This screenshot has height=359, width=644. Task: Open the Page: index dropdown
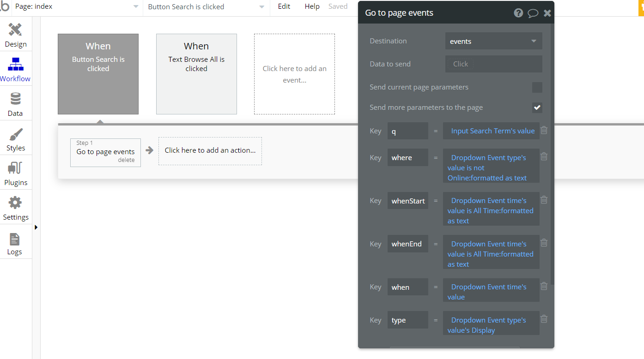point(77,7)
